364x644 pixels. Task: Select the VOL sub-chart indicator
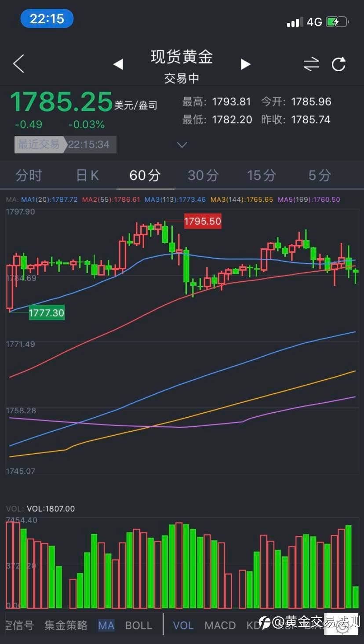[x=183, y=625]
